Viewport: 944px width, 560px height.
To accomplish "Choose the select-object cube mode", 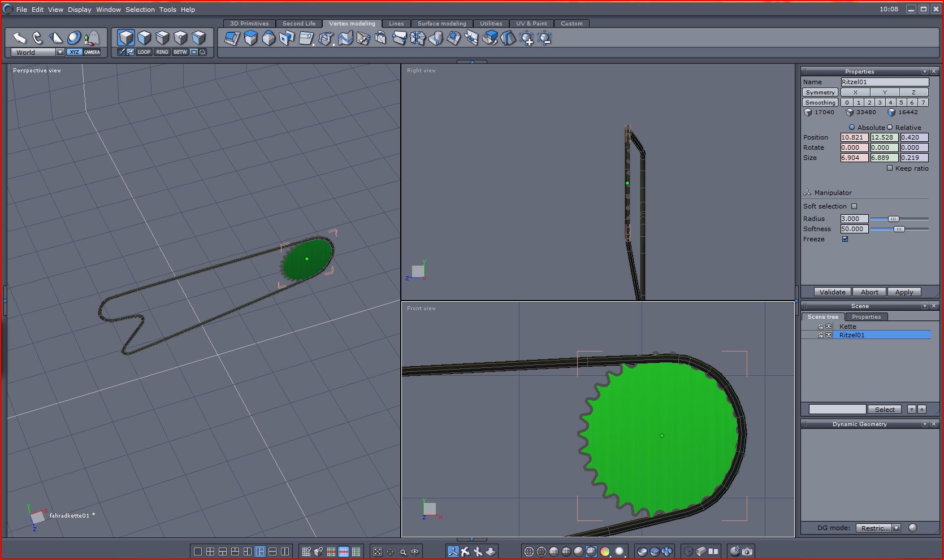I will 126,38.
